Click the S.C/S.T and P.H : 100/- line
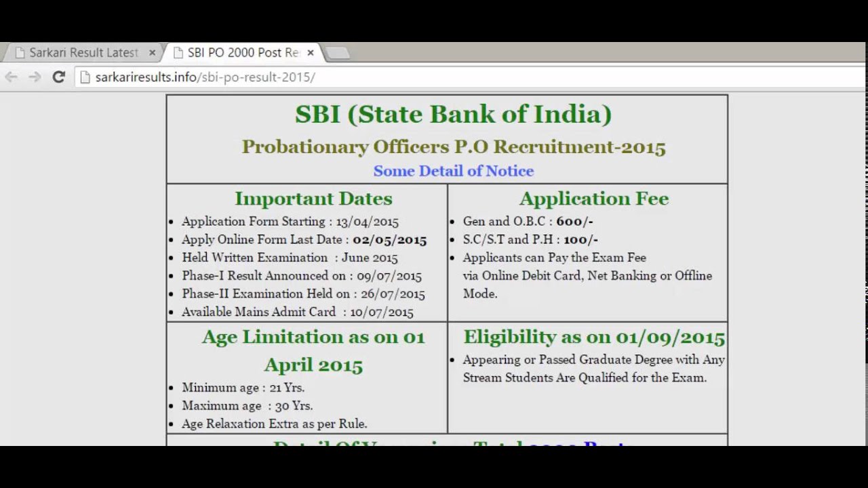The width and height of the screenshot is (868, 488). 530,240
